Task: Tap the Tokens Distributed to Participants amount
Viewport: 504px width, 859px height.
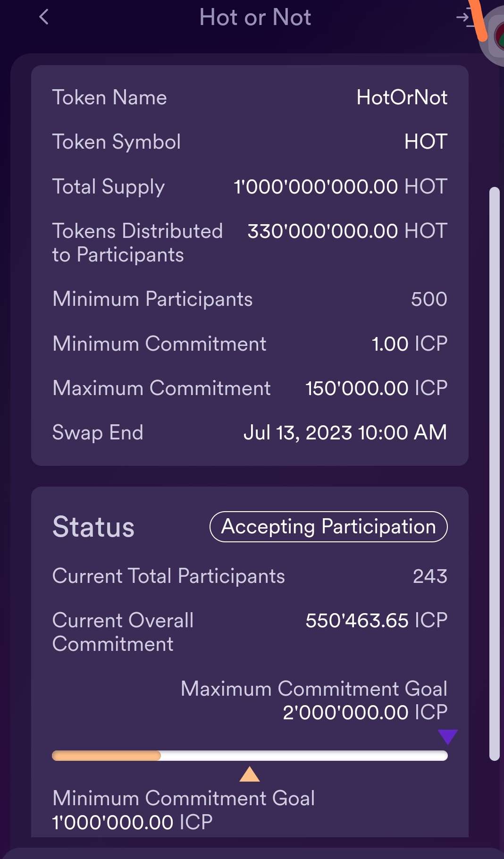Action: click(347, 231)
